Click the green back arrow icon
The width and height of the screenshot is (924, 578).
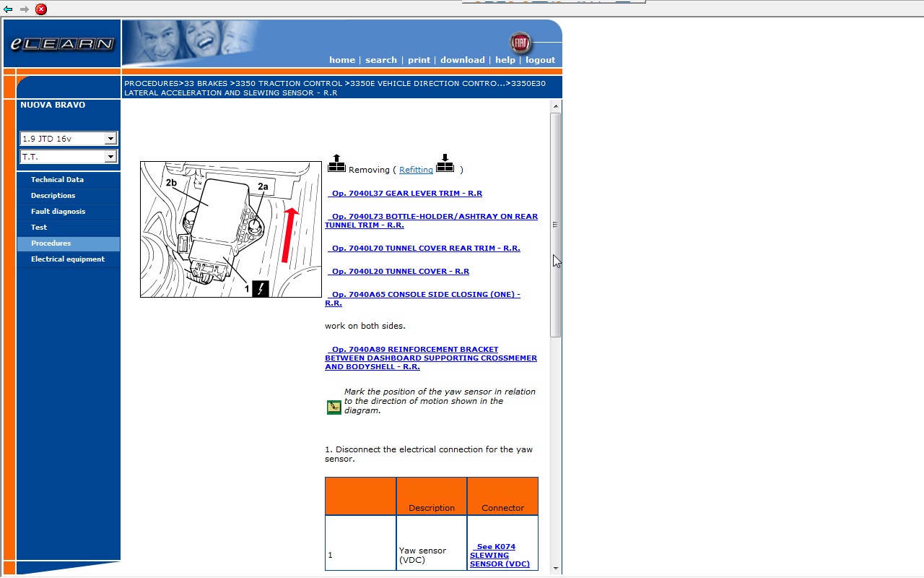coord(8,9)
